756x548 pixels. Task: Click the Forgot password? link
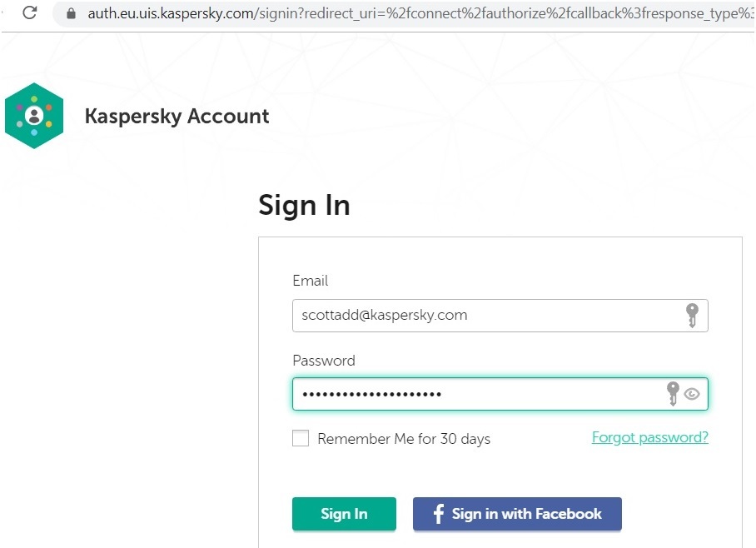tap(650, 437)
